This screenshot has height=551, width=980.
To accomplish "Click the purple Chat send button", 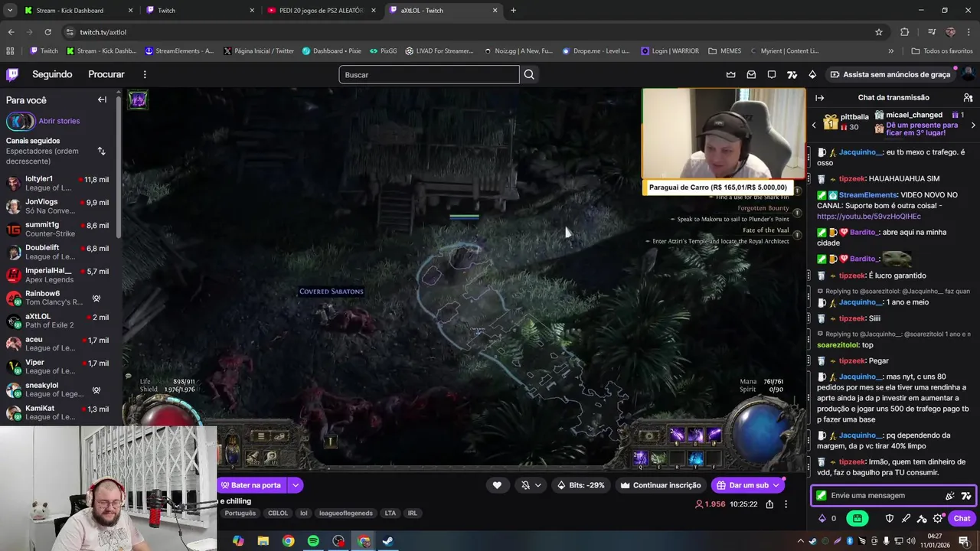I will (x=962, y=518).
